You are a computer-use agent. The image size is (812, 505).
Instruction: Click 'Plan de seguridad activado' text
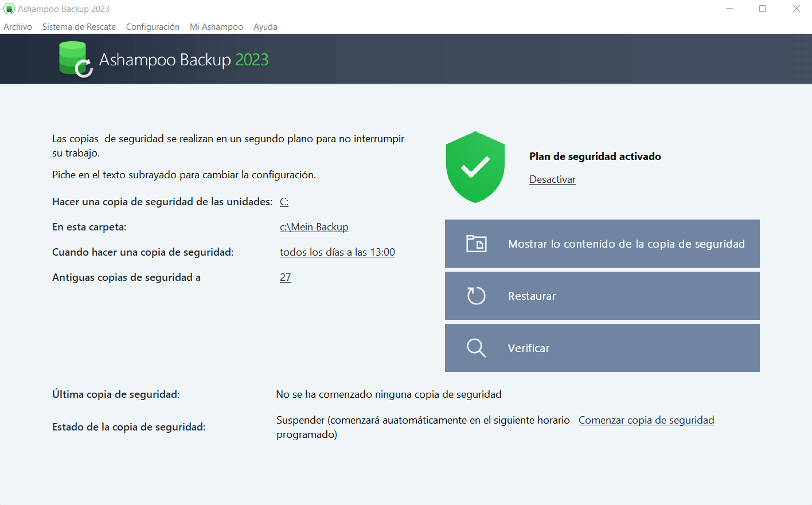coord(595,156)
